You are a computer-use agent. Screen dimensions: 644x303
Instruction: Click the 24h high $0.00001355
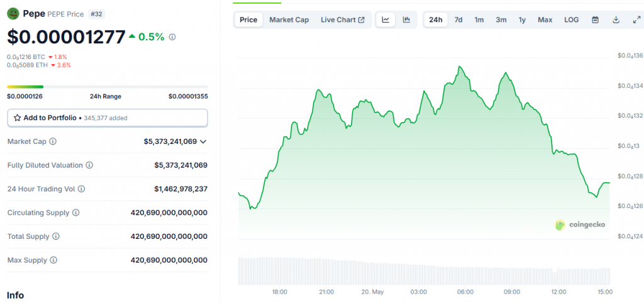coord(188,96)
